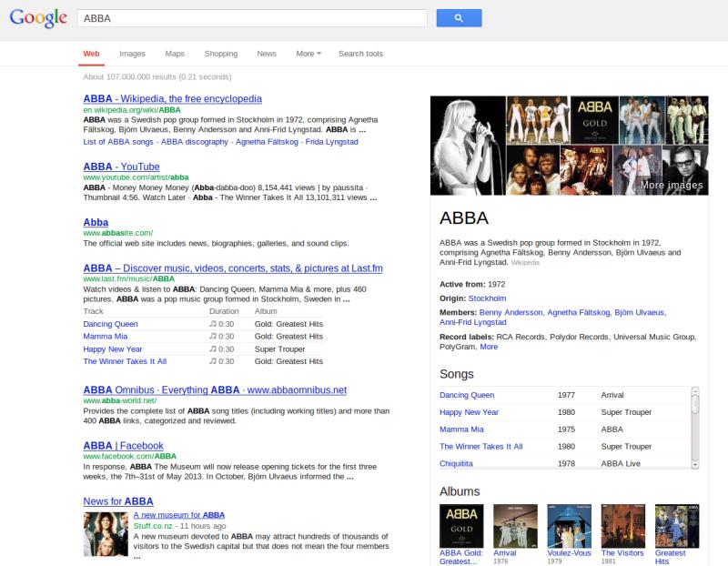This screenshot has width=728, height=566.
Task: Open The Winner Takes It All in Songs panel
Action: (x=481, y=446)
